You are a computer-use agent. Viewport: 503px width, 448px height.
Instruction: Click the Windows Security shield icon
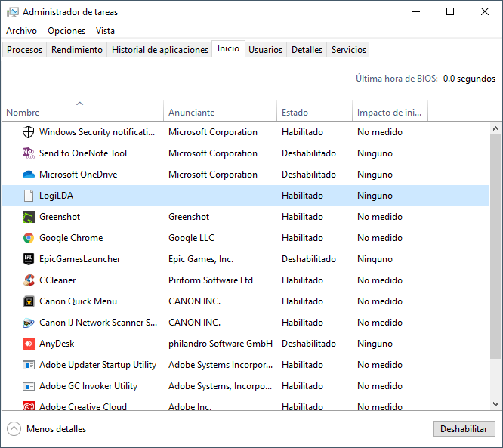tap(28, 132)
